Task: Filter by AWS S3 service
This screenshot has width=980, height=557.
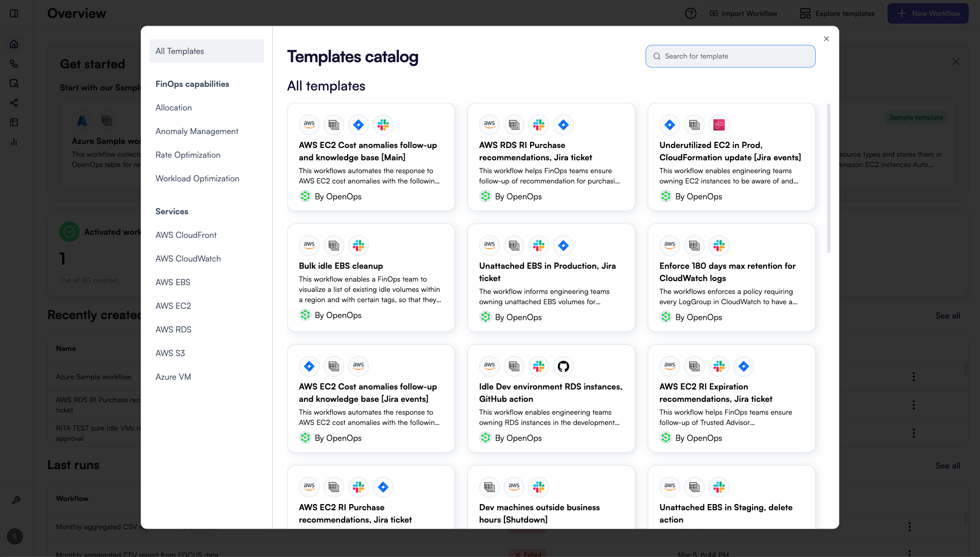Action: [x=170, y=353]
